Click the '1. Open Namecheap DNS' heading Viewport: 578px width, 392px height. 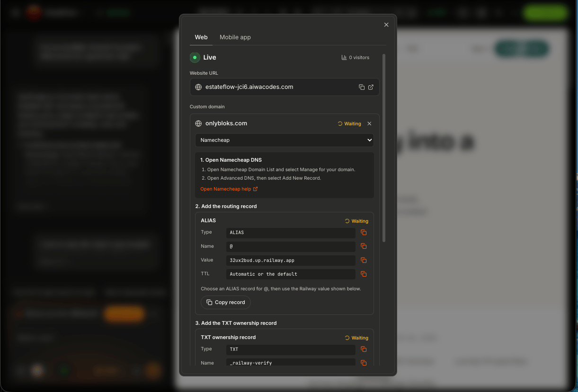click(x=231, y=160)
